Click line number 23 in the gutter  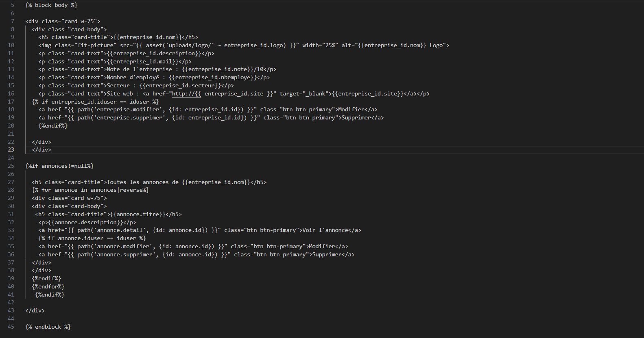[x=11, y=149]
